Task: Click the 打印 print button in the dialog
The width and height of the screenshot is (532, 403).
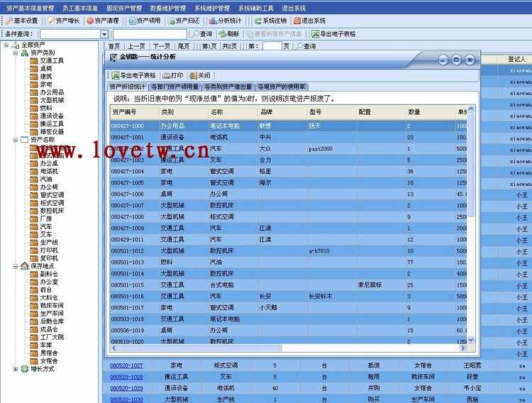Action: click(173, 75)
